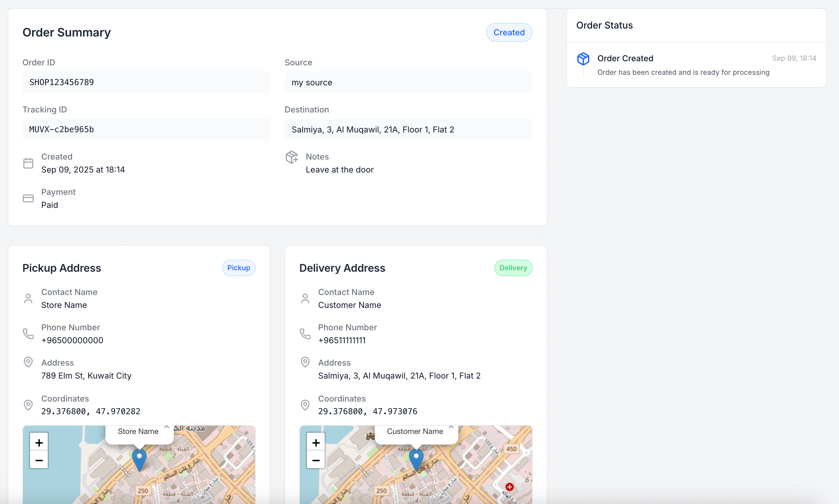Zoom out on the delivery address map

[x=316, y=460]
